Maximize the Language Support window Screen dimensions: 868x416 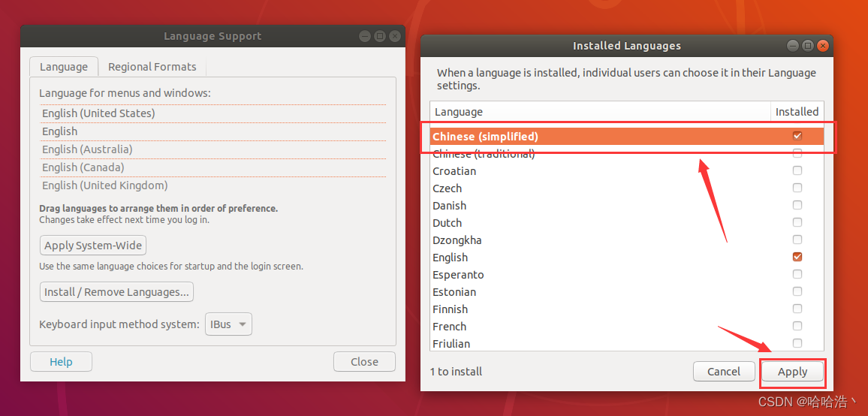[379, 36]
